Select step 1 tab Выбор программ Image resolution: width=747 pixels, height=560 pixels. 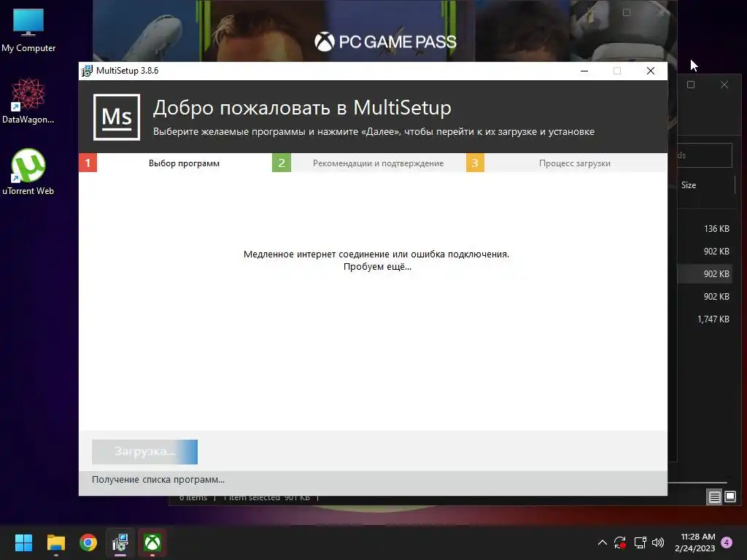click(x=184, y=163)
